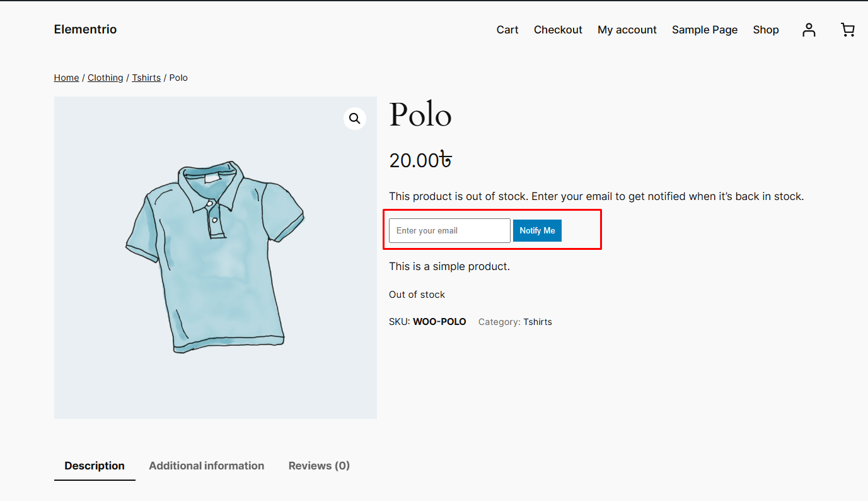
Task: Open the Checkout menu item
Action: pyautogui.click(x=558, y=30)
